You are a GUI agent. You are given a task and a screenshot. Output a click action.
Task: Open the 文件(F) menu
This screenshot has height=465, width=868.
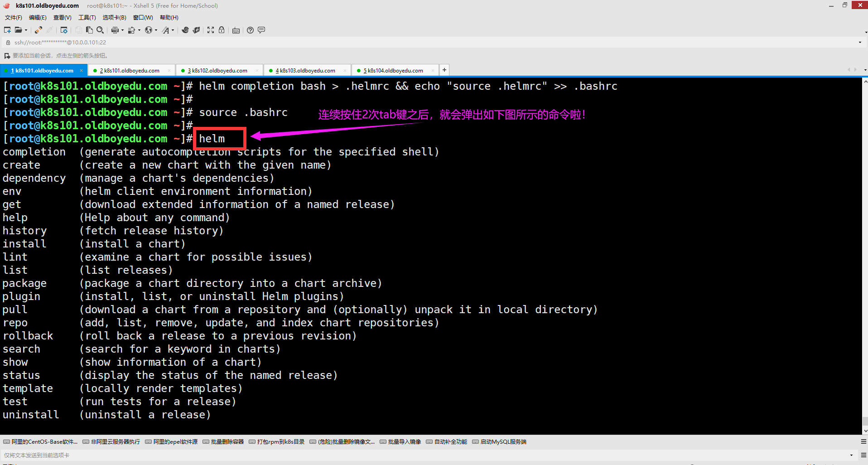tap(13, 18)
